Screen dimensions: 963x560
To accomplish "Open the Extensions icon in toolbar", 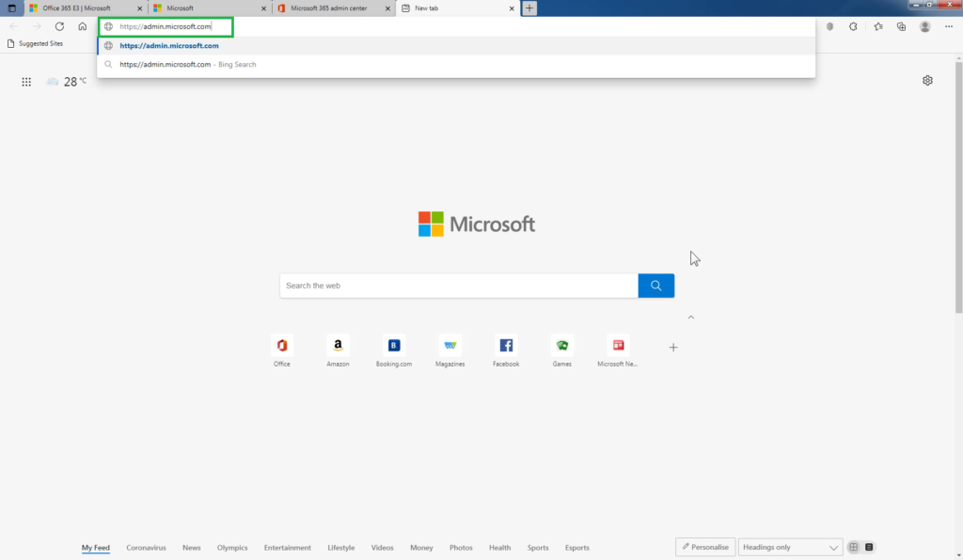I will 853,26.
